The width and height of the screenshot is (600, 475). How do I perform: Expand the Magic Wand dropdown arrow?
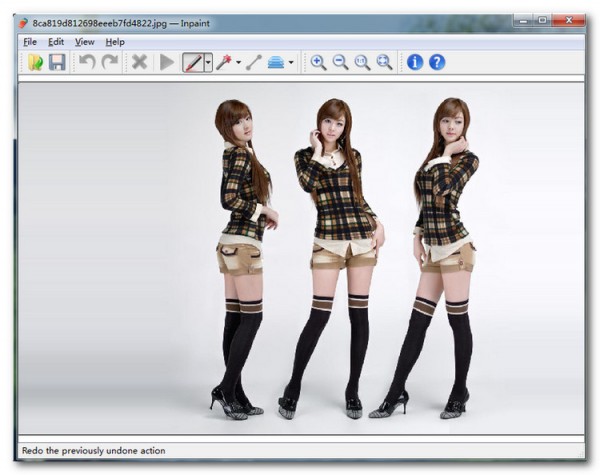coord(238,62)
